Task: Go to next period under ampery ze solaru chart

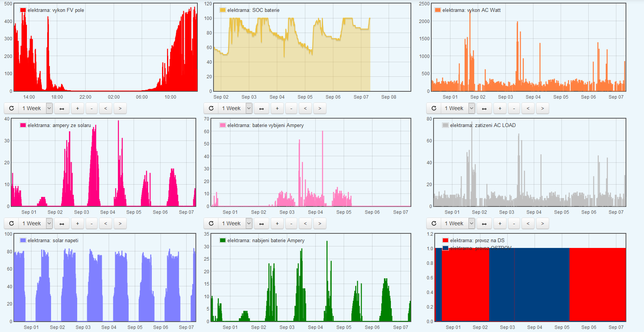Action: point(120,223)
